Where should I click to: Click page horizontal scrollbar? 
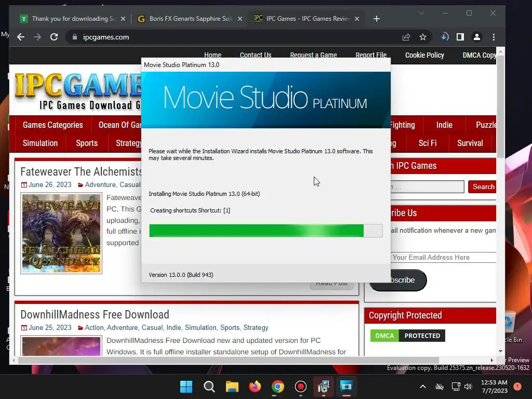click(229, 360)
